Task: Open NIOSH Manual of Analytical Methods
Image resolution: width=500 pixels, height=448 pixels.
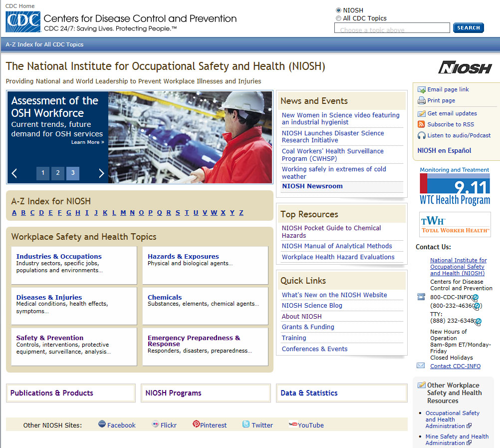Action: pos(337,246)
